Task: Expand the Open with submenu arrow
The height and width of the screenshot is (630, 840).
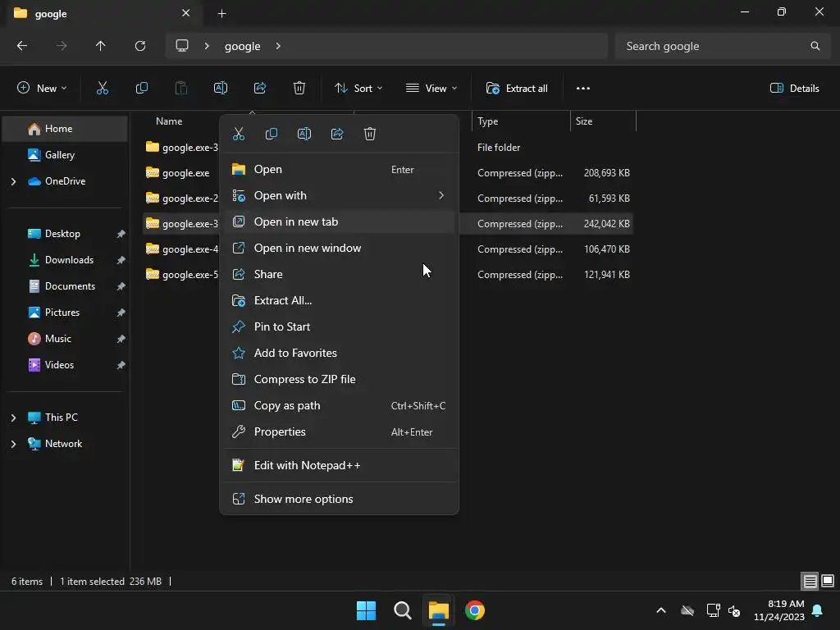Action: click(x=441, y=195)
